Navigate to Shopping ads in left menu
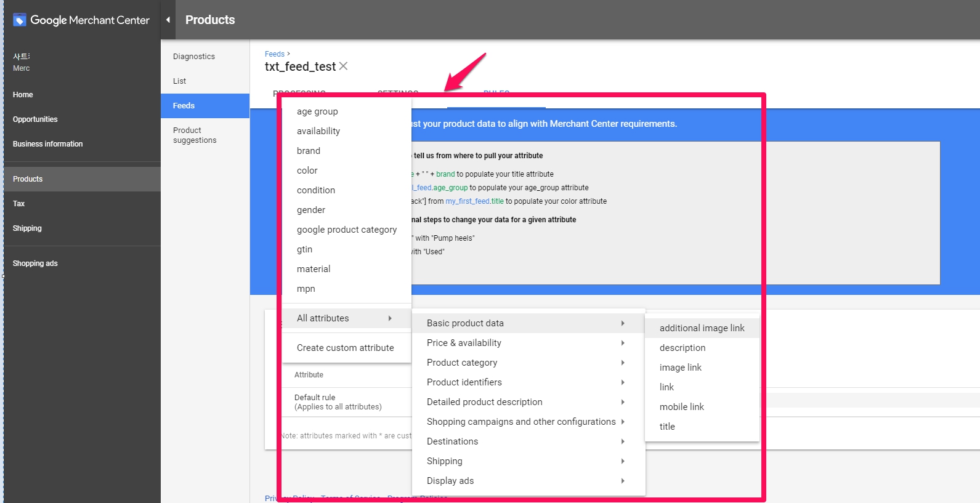Viewport: 980px width, 503px height. click(35, 264)
